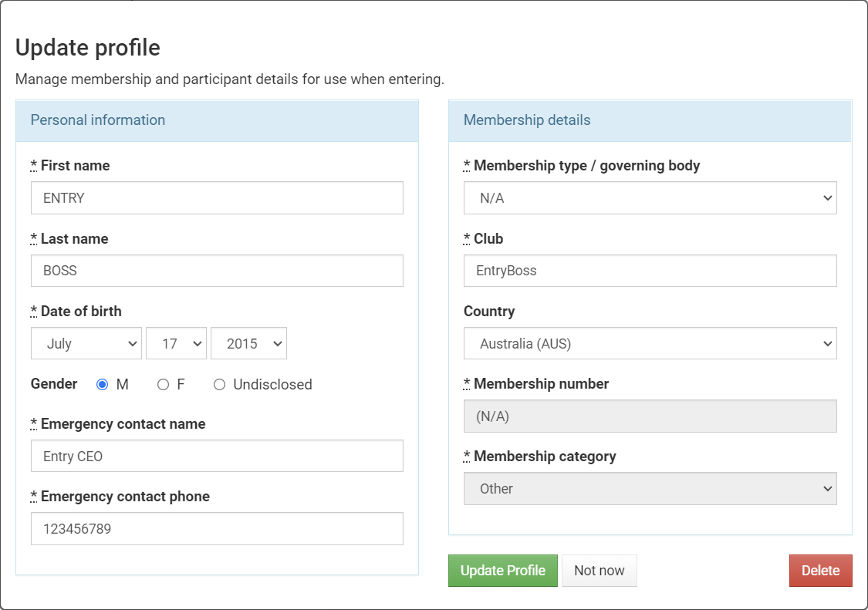This screenshot has height=610, width=868.
Task: Select the M gender radio button
Action: point(101,384)
